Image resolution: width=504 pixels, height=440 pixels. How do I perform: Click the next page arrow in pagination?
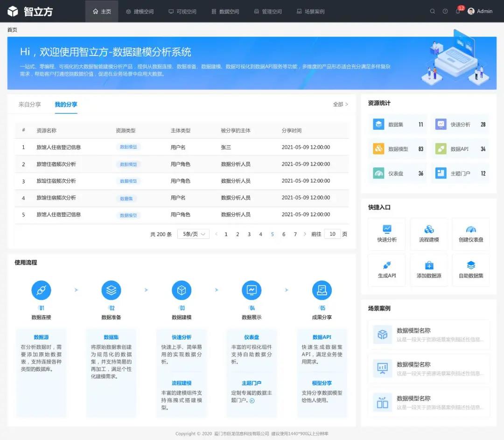point(305,234)
